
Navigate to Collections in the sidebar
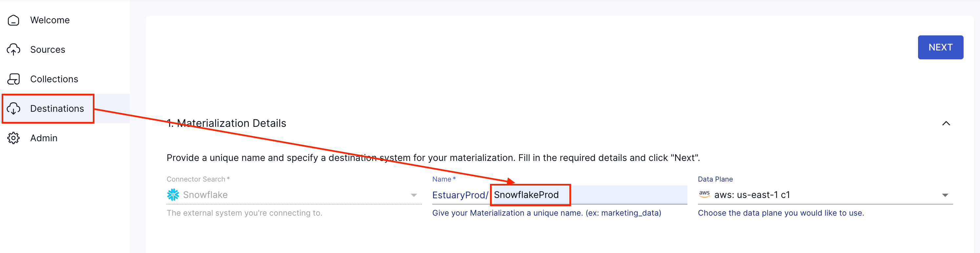pyautogui.click(x=54, y=79)
